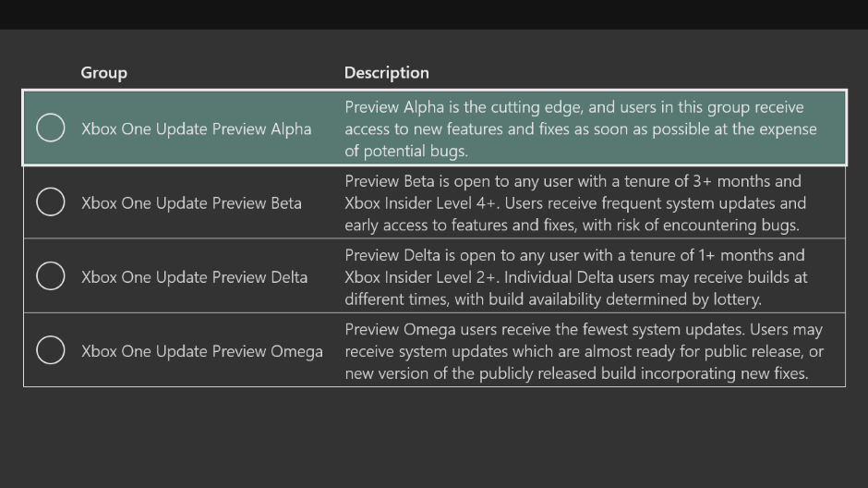Viewport: 868px width, 488px height.
Task: Enable the Preview Delta radio circle
Action: tap(51, 275)
